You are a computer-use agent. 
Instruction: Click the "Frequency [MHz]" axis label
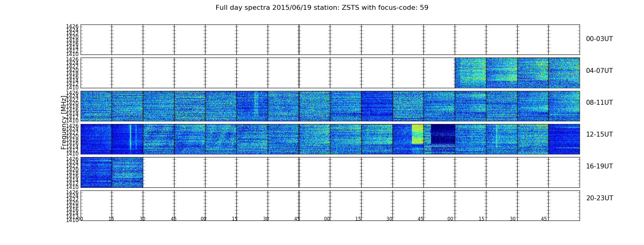click(64, 123)
